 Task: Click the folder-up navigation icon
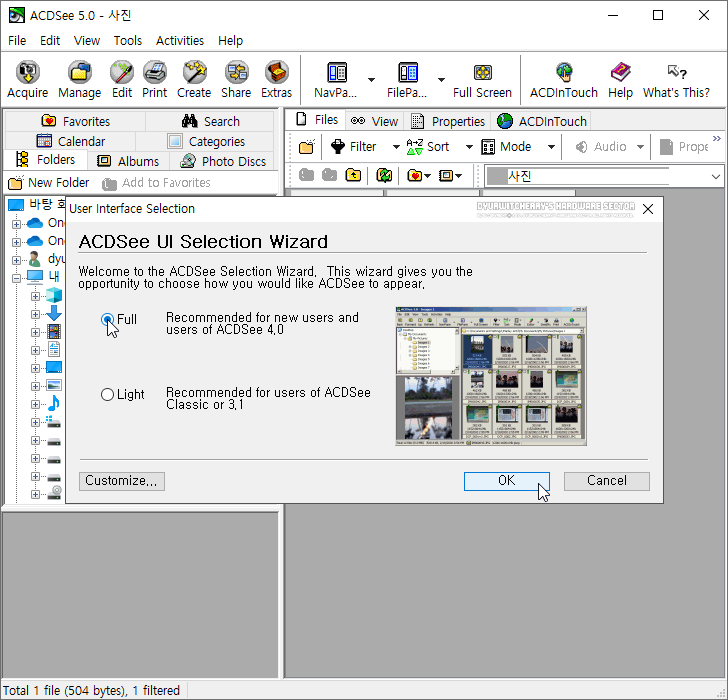pos(353,175)
